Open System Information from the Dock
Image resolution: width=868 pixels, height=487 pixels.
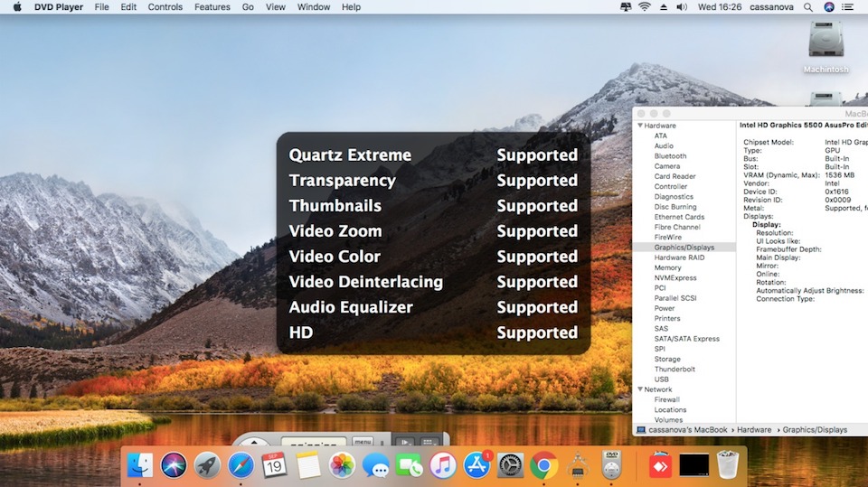pos(578,465)
